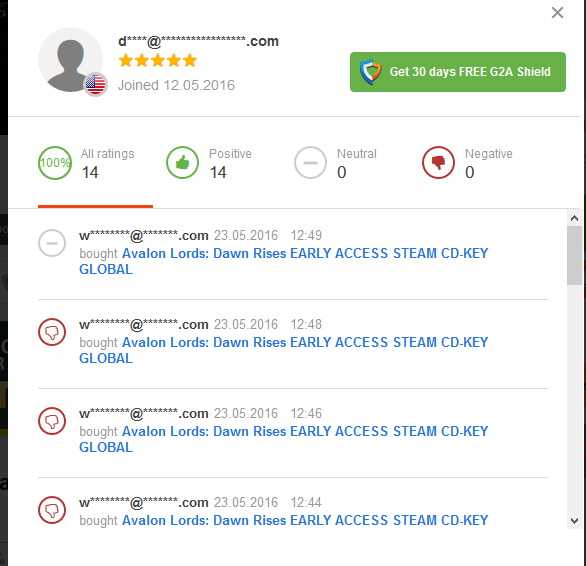
Task: Close the seller ratings popup
Action: point(557,13)
